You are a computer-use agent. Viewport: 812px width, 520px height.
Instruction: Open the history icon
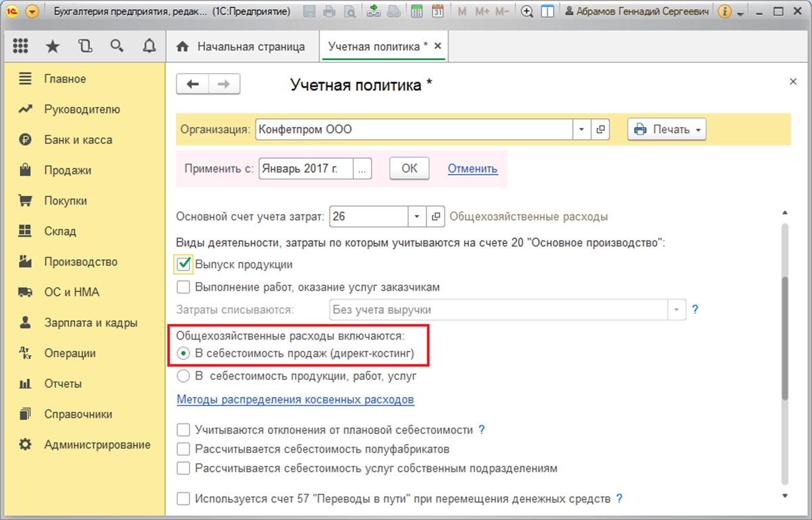point(85,46)
